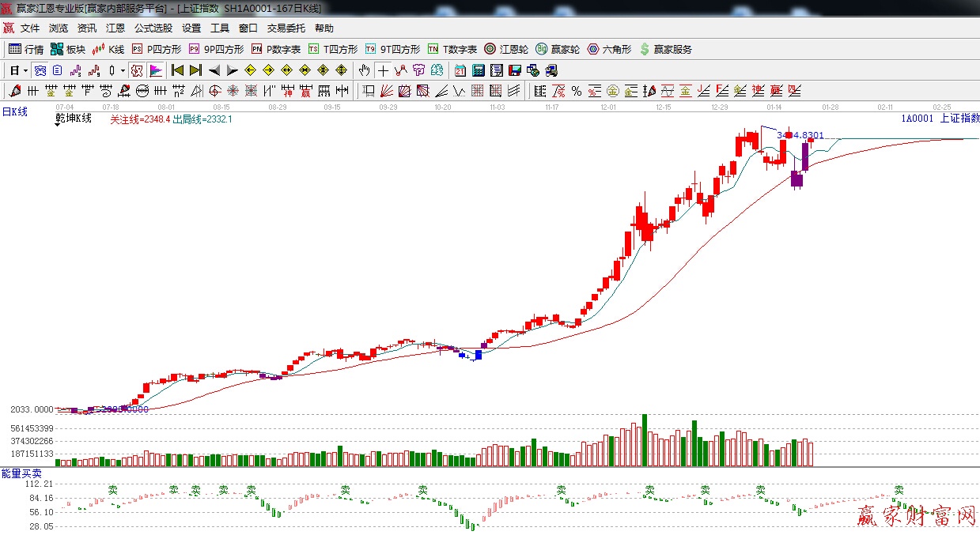
Task: Open the 公式选股 menu
Action: 153,28
